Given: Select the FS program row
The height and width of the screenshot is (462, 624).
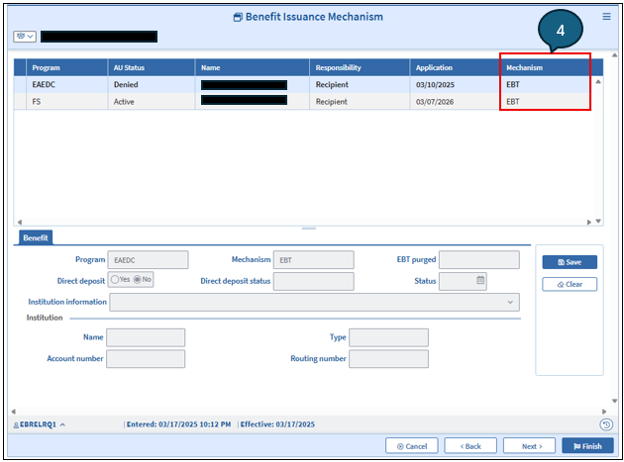Looking at the screenshot, I should point(304,101).
